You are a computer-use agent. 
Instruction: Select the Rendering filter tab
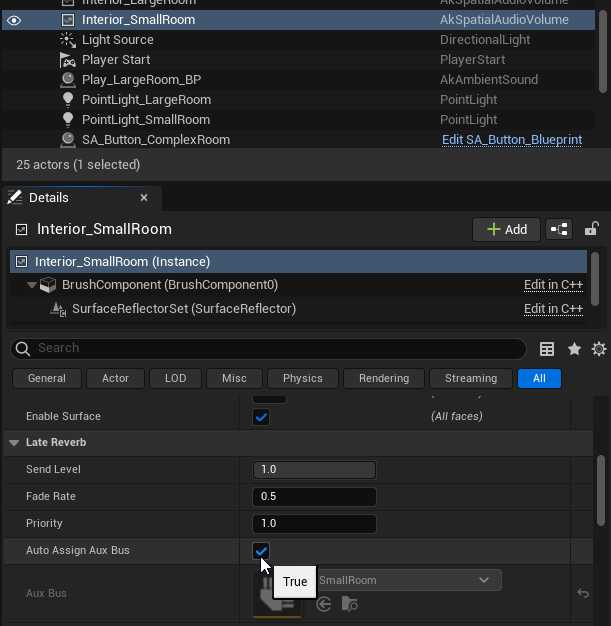point(384,378)
